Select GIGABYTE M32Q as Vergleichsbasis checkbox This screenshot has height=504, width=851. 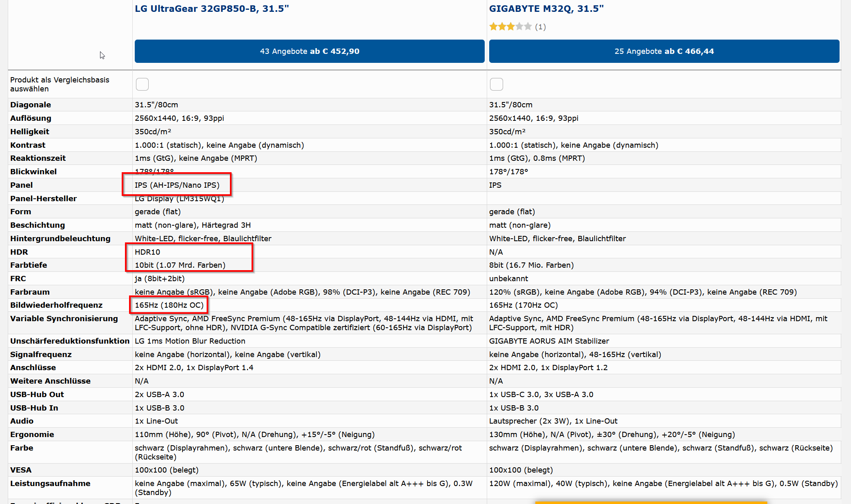point(496,84)
